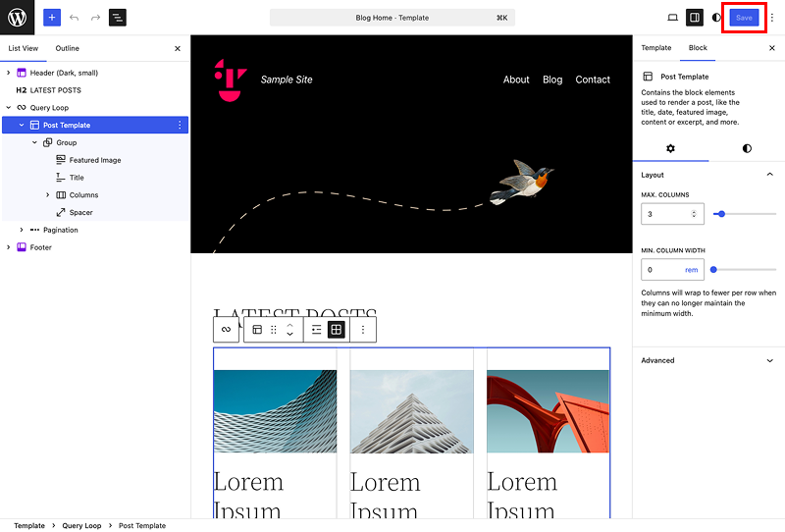The image size is (785, 532).
Task: Switch to the Outline tab
Action: click(x=67, y=49)
